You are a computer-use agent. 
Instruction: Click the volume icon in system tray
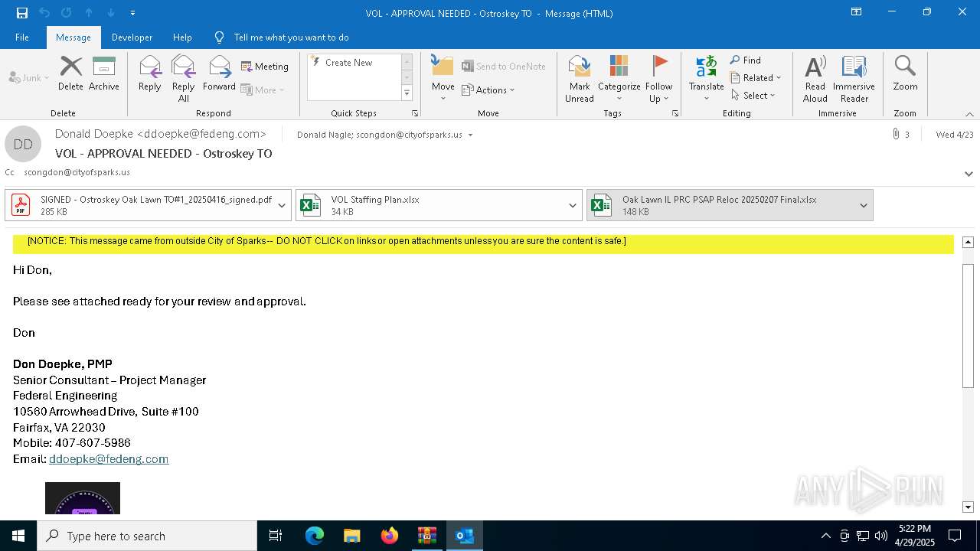click(881, 536)
